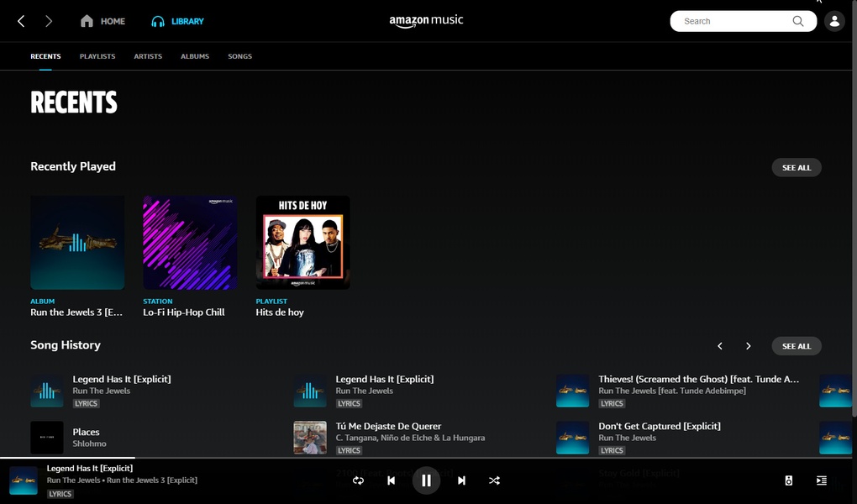Click artist C. Tangana, Niño de Elche & La Hungara
857x504 pixels.
point(410,438)
